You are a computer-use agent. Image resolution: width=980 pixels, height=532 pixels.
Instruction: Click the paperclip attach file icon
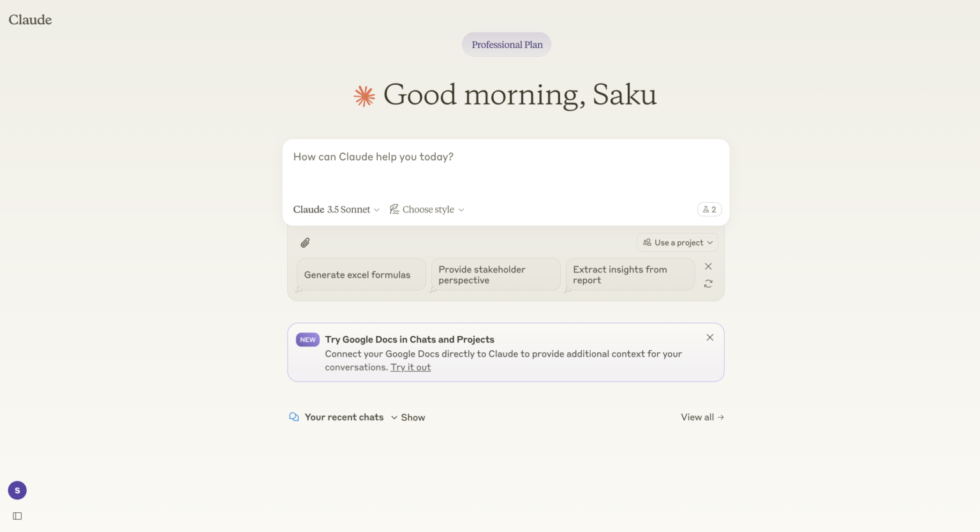(x=305, y=242)
